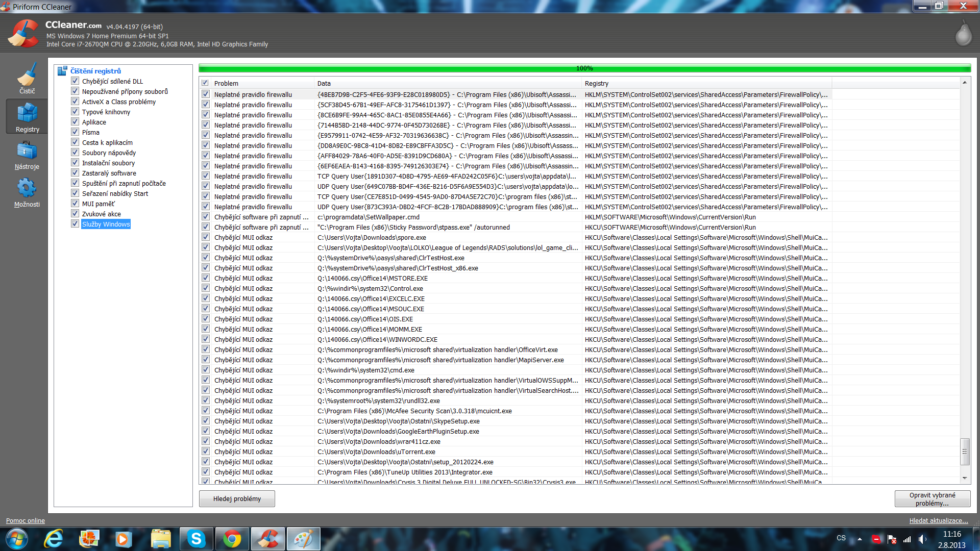Screen dimensions: 980x551
Task: Open the volume speaker tray icon
Action: (x=922, y=539)
